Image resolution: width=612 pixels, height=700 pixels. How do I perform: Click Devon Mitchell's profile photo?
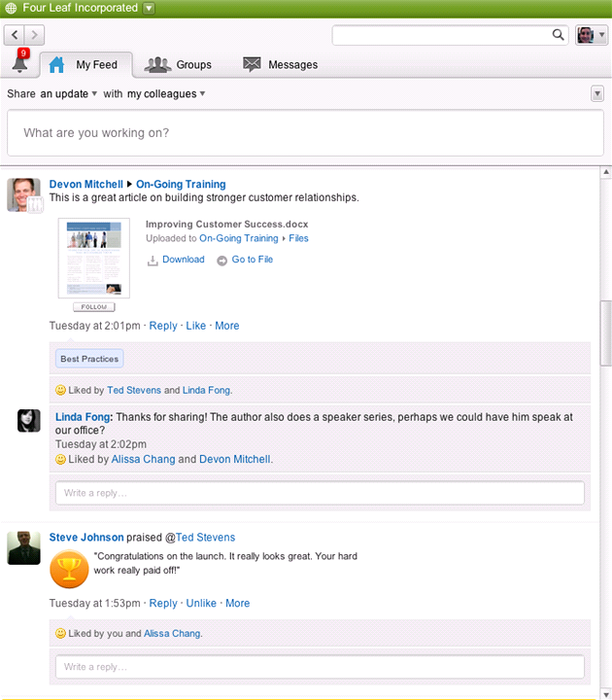tap(23, 194)
